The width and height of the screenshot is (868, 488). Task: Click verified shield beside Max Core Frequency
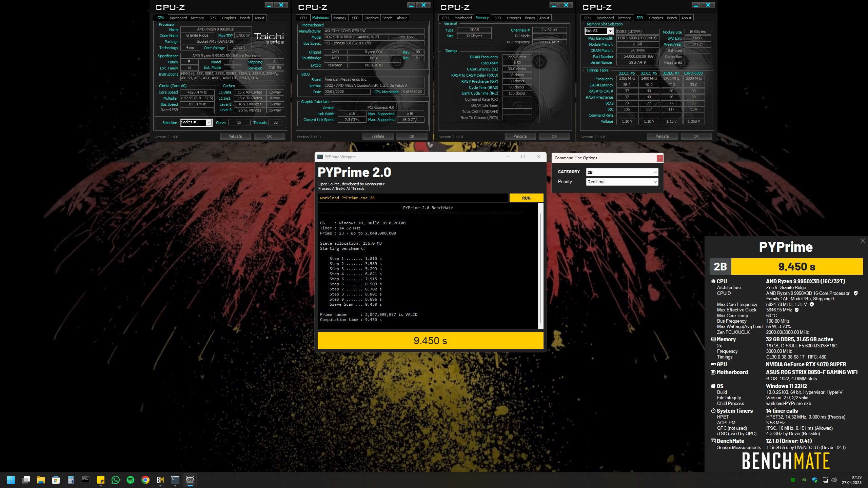[812, 304]
